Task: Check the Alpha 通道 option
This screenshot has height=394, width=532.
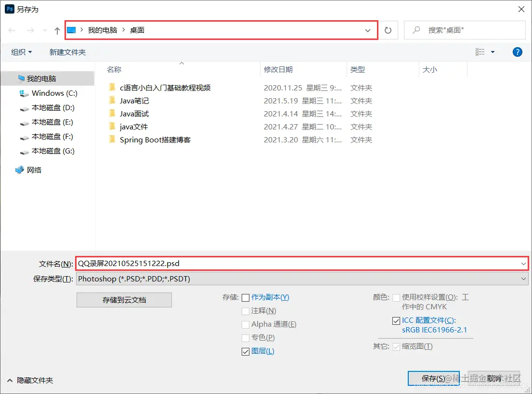Action: (246, 324)
